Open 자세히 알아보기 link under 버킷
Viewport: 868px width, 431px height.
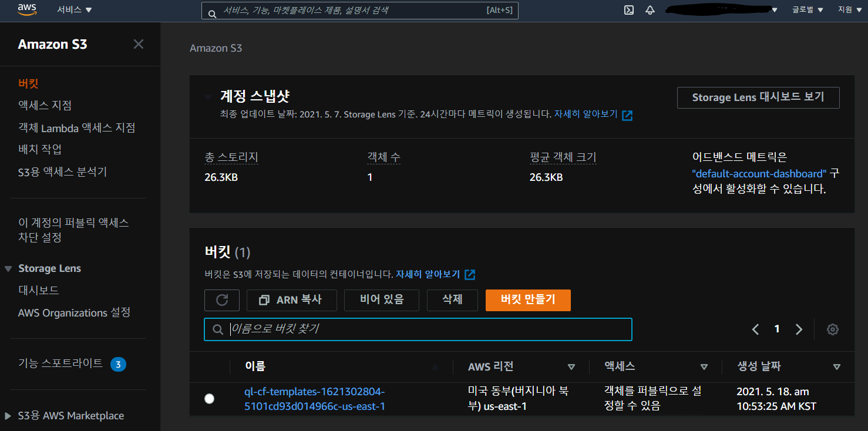click(x=428, y=274)
